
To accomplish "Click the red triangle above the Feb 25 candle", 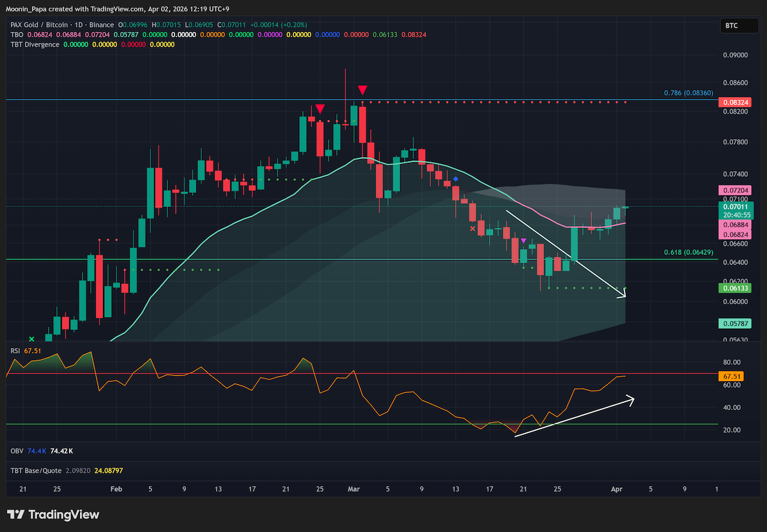I will point(319,110).
